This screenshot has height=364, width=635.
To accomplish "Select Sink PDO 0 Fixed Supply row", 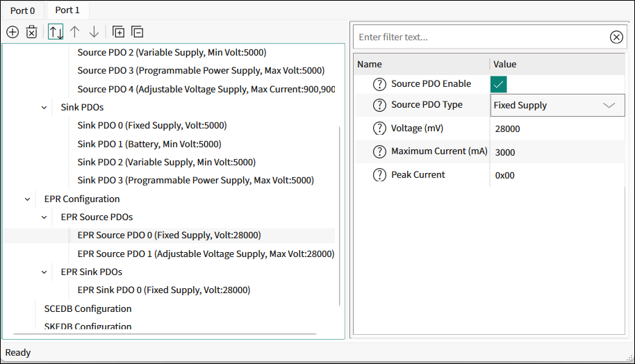I will point(152,126).
